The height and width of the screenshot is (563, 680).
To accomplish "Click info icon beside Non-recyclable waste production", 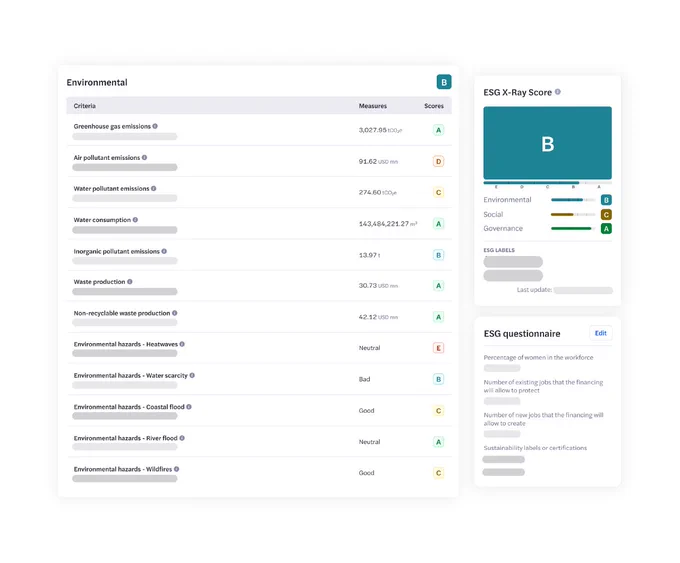I will click(174, 313).
